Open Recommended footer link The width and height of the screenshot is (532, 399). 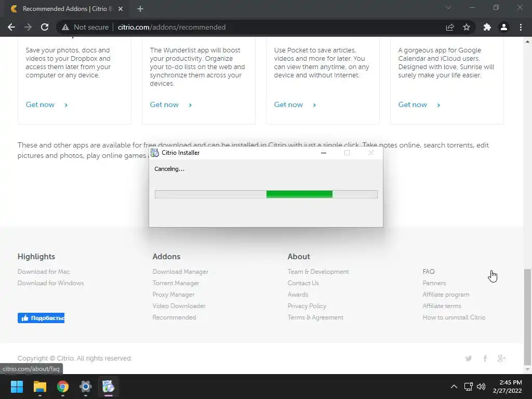(x=174, y=317)
